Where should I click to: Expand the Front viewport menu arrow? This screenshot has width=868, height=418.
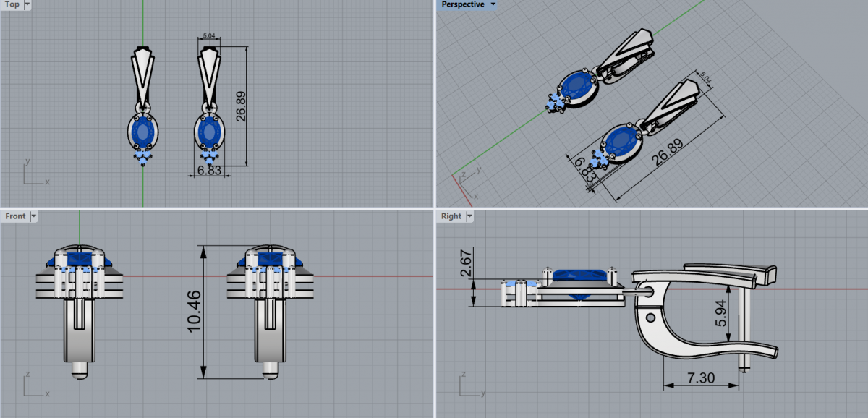point(33,216)
